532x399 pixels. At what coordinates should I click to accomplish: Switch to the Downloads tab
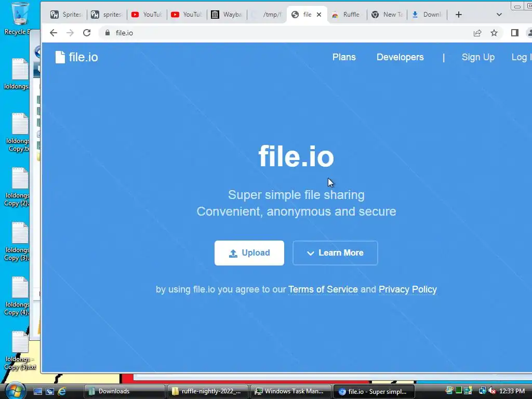coord(427,15)
